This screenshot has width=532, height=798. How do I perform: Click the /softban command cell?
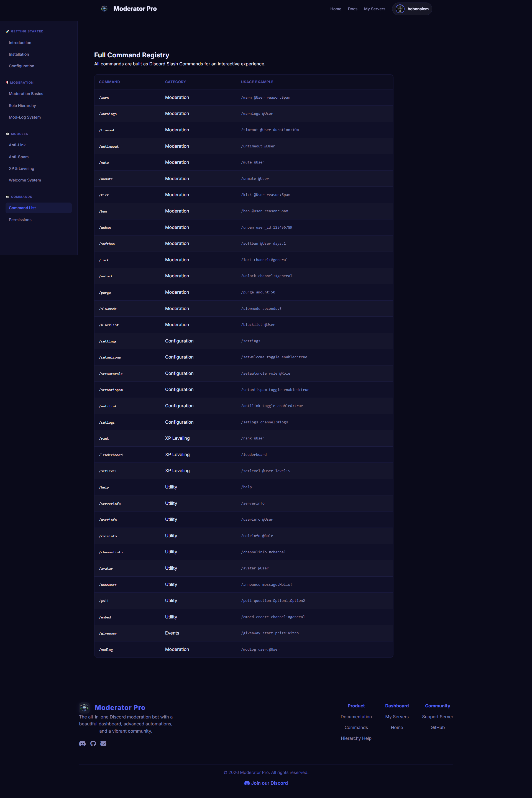(x=106, y=244)
